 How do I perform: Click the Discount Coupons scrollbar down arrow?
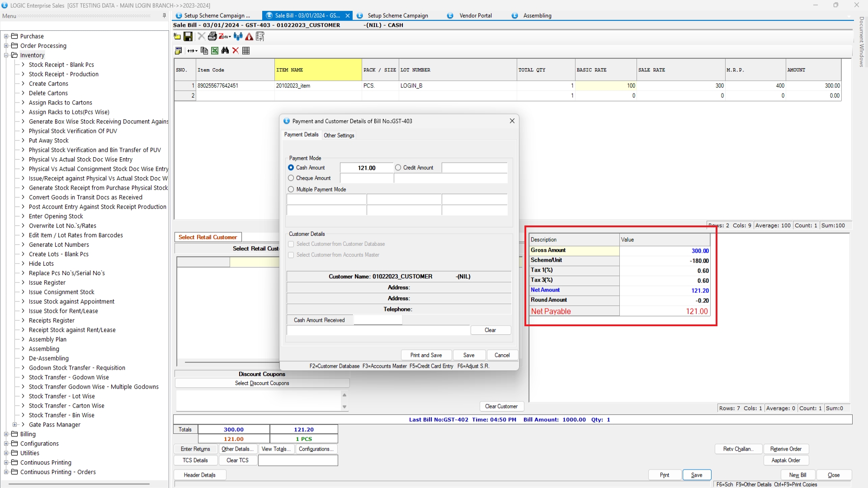tap(344, 407)
